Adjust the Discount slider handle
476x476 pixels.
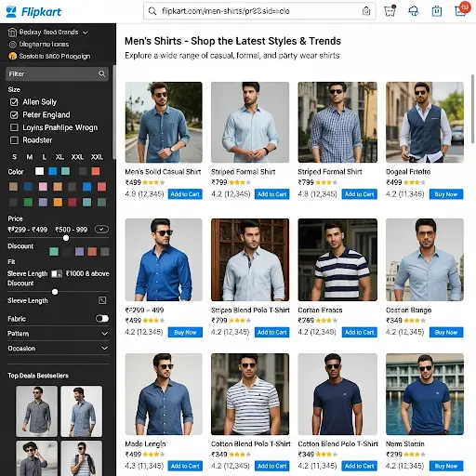(55, 292)
